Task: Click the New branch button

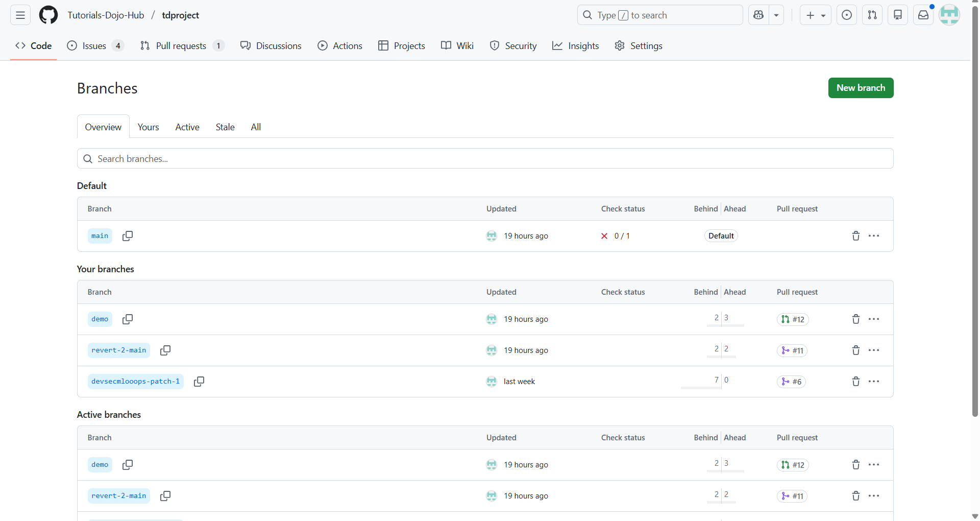Action: [x=861, y=88]
